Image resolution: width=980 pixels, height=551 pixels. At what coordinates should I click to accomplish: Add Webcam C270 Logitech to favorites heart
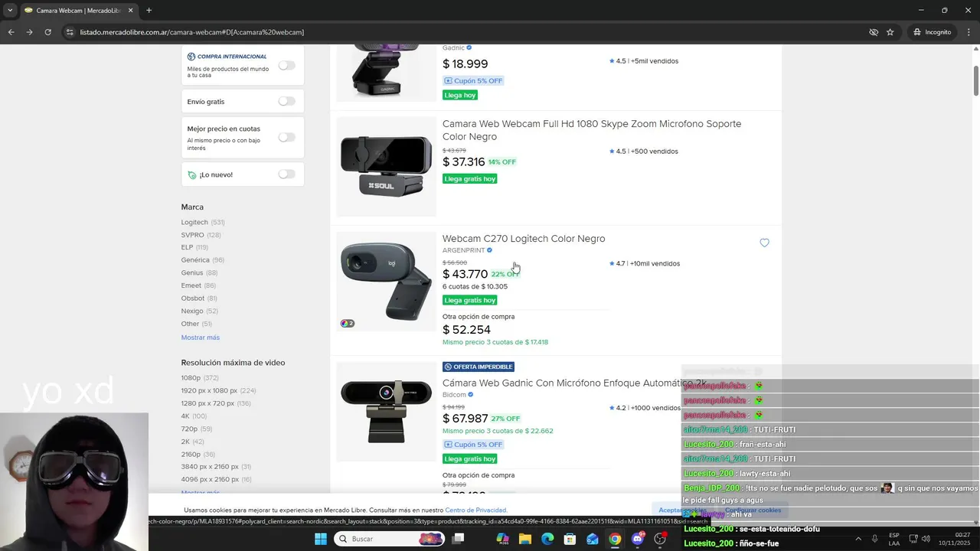click(764, 243)
